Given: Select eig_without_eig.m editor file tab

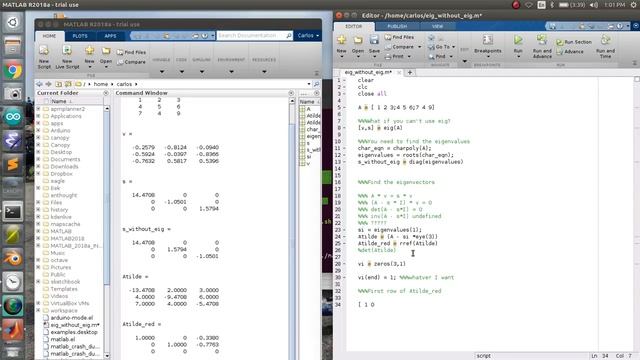Looking at the screenshot, I should (x=368, y=72).
